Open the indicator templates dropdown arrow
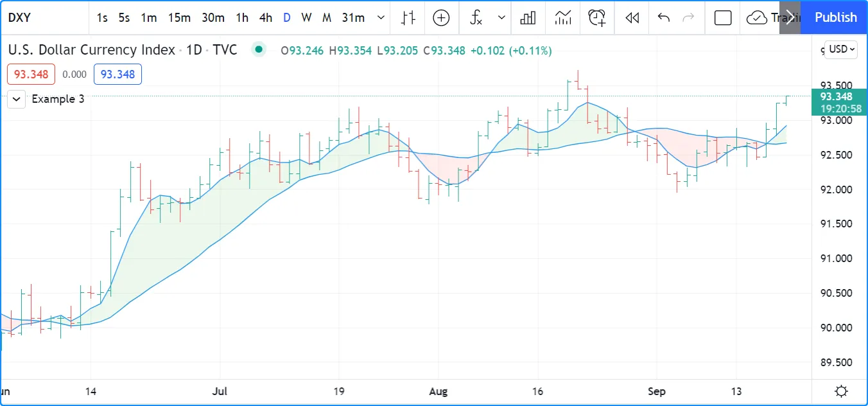Viewport: 868px width, 406px height. [501, 18]
